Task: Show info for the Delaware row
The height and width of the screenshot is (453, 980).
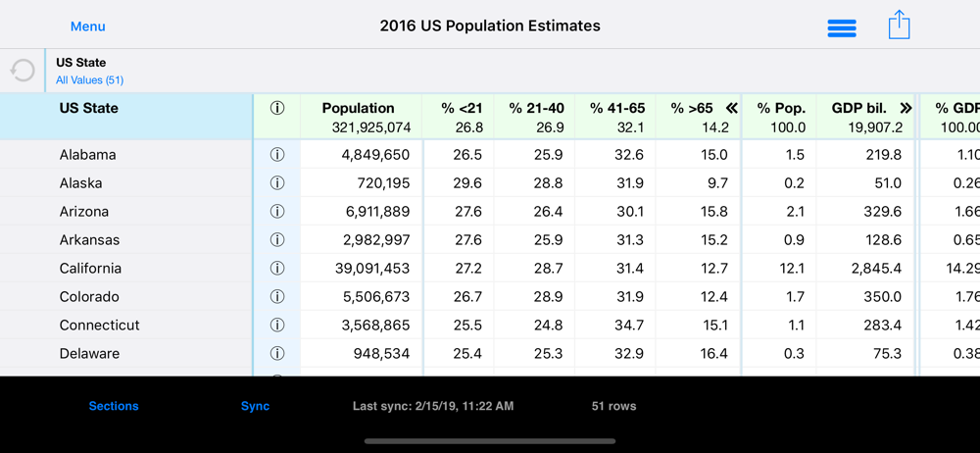Action: click(277, 354)
